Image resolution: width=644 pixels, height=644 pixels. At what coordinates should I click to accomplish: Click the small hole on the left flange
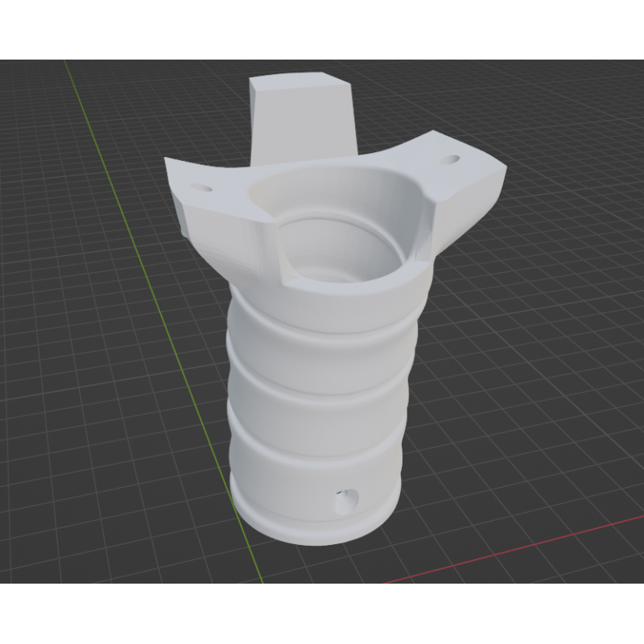[x=200, y=188]
